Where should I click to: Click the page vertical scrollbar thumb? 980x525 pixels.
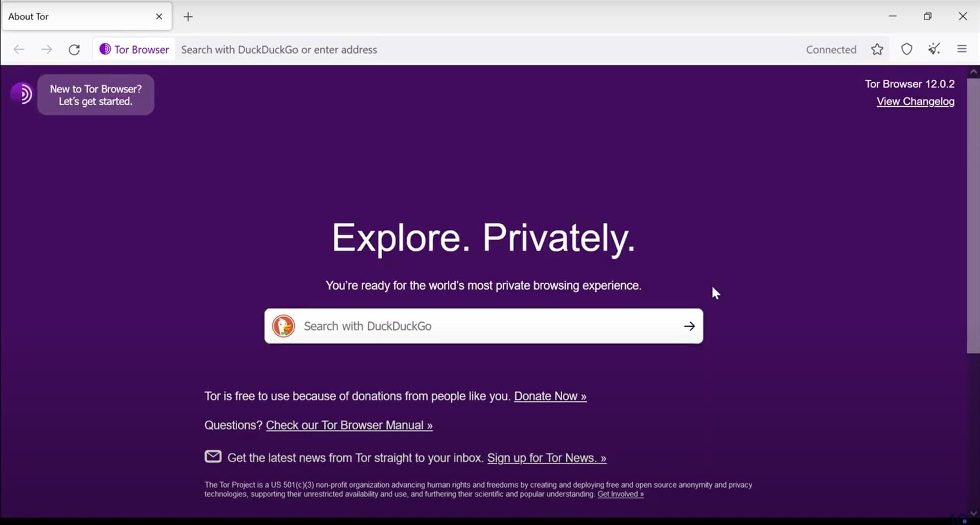click(x=973, y=214)
